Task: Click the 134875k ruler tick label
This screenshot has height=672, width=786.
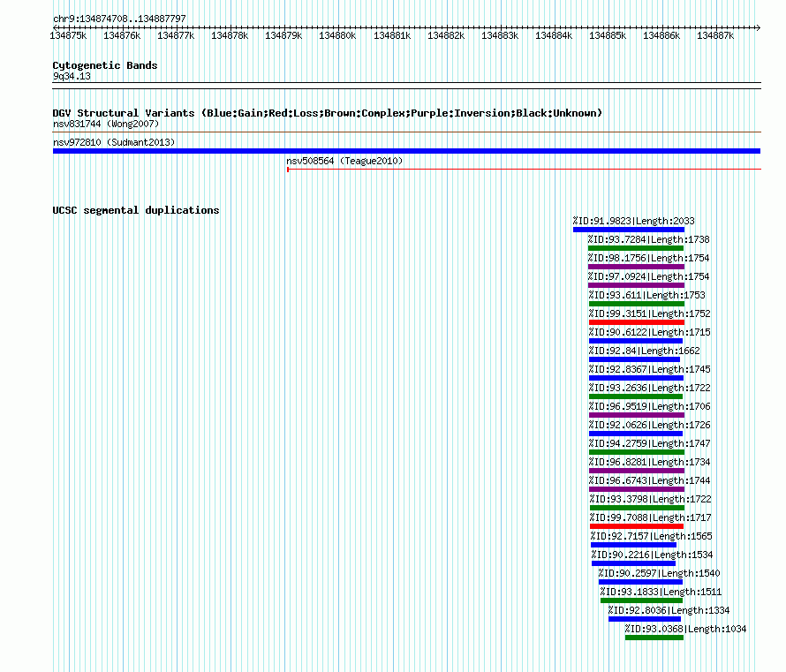Action: (x=68, y=35)
